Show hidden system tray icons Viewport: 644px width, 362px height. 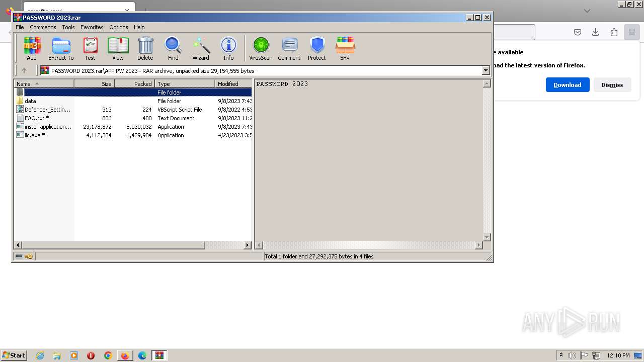561,355
